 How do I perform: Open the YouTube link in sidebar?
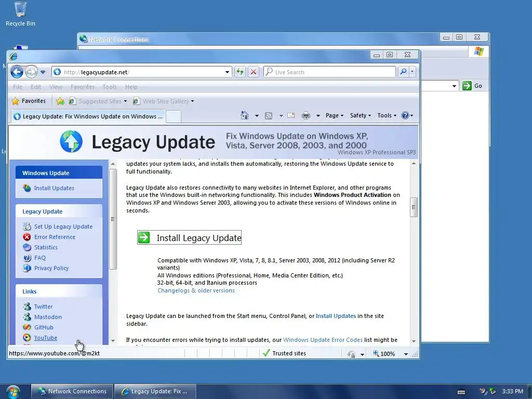click(46, 338)
